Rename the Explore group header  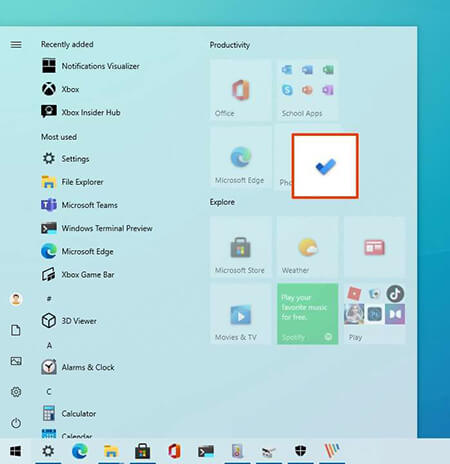(x=222, y=202)
